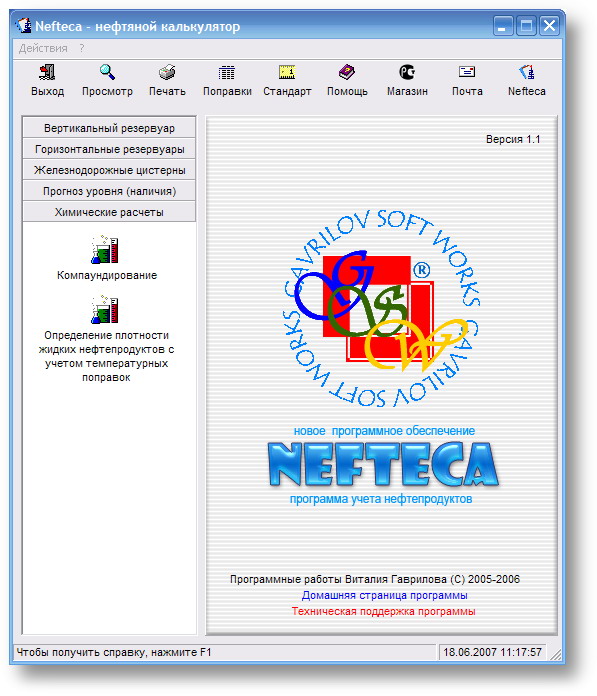Click text программа учета нефтепродуктов

(x=381, y=499)
